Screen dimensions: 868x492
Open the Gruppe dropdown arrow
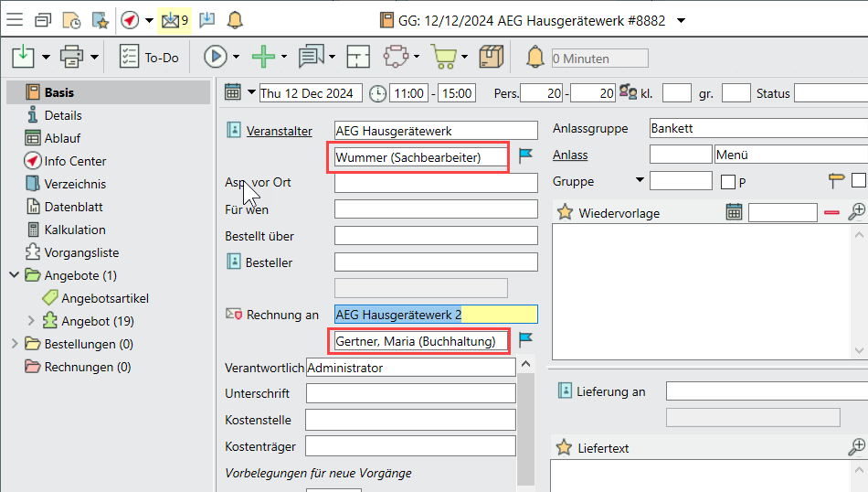coord(640,180)
